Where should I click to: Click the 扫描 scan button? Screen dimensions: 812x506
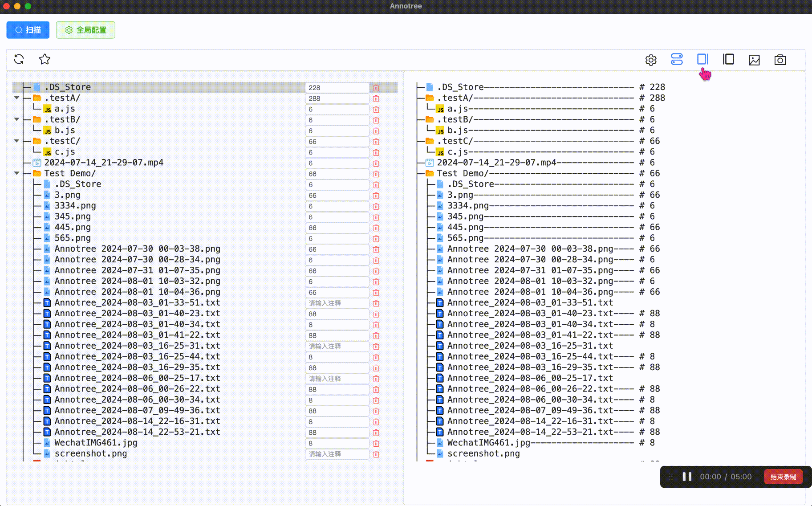pos(28,30)
